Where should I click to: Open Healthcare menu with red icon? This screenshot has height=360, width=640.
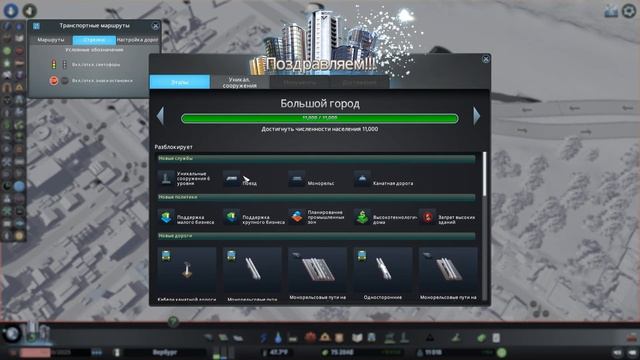tap(310, 338)
